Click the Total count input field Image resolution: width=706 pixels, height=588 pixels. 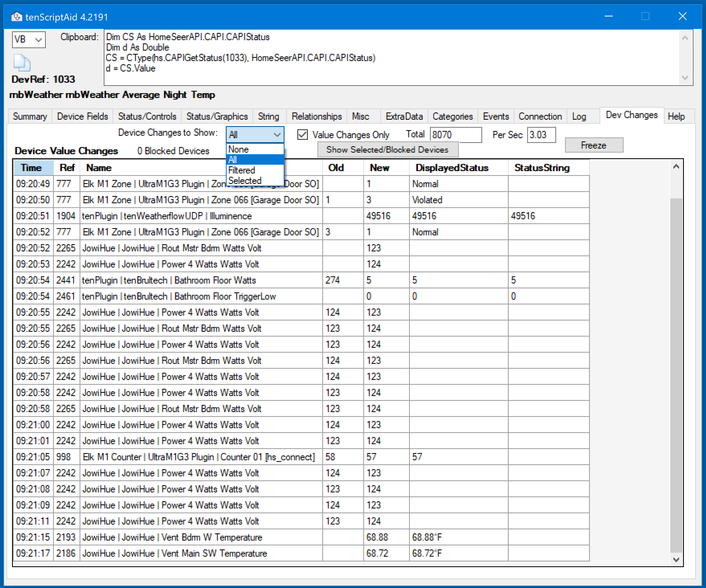pos(455,135)
